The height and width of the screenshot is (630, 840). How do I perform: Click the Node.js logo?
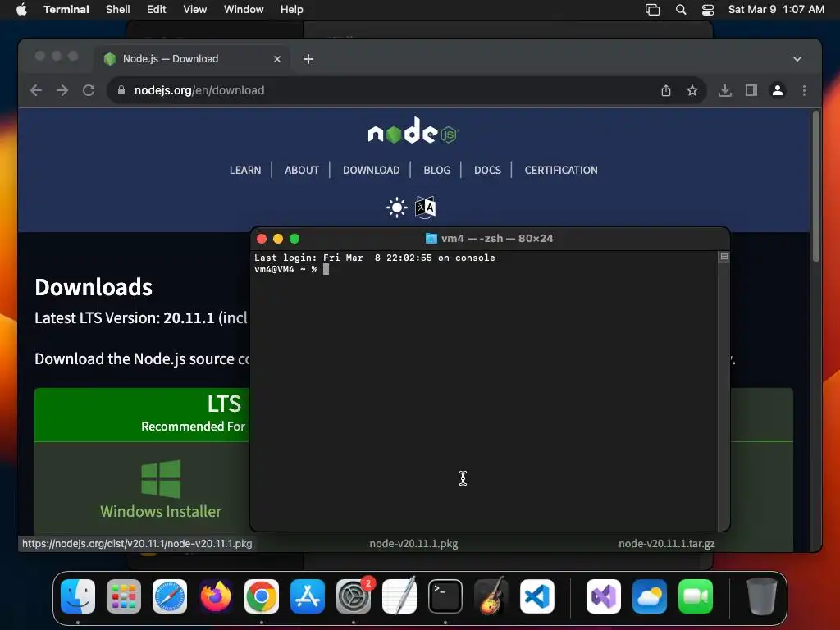tap(413, 130)
